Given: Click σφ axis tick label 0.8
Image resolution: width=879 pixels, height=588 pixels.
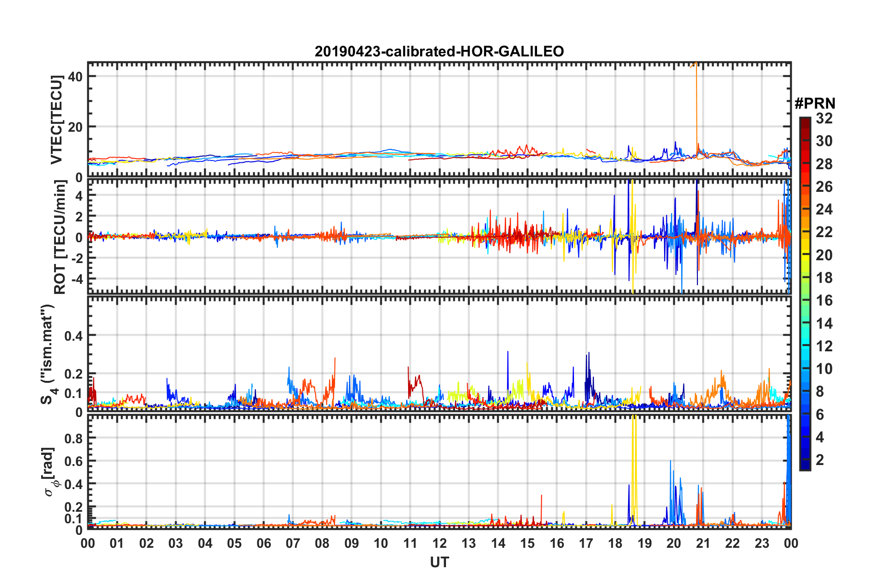Looking at the screenshot, I should (x=73, y=439).
